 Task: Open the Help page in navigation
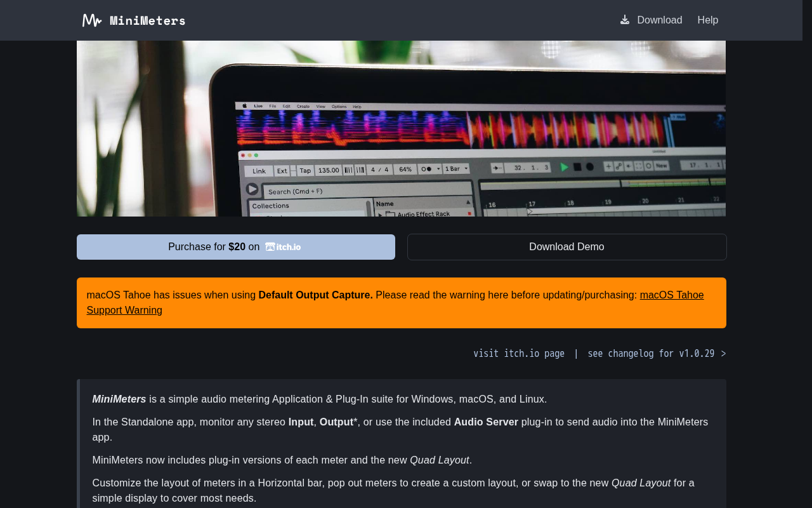click(708, 20)
